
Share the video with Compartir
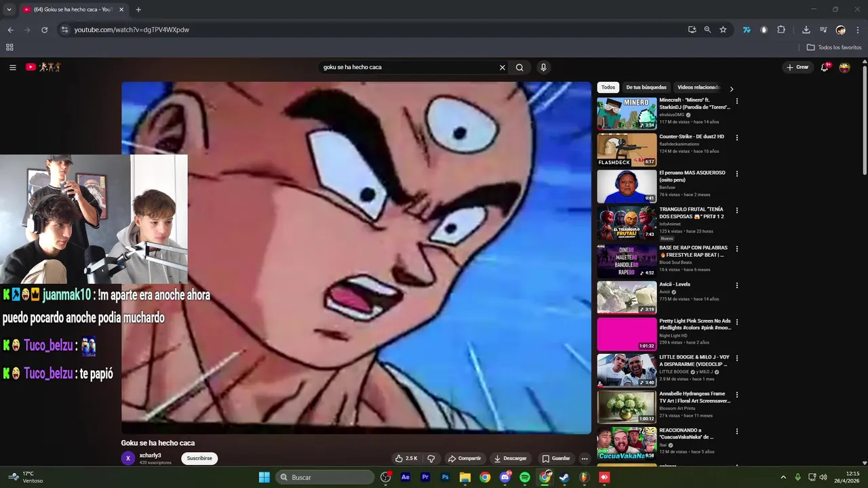point(465,458)
